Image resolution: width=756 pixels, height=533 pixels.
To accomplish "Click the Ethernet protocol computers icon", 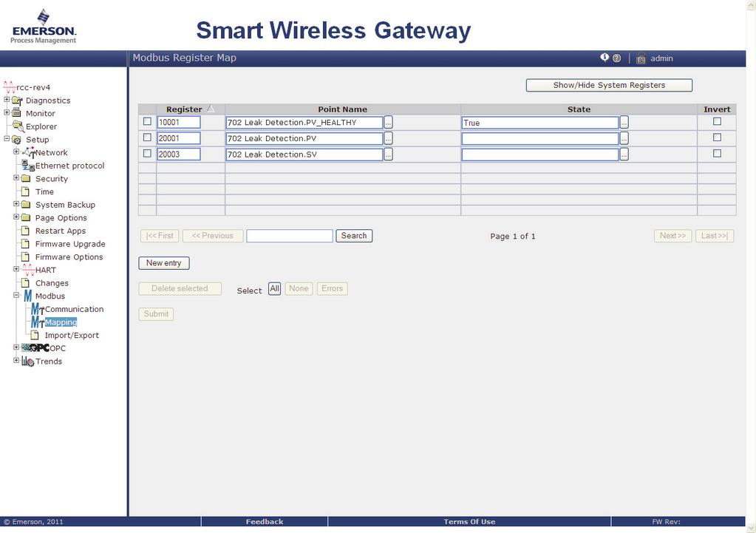I will (x=28, y=166).
